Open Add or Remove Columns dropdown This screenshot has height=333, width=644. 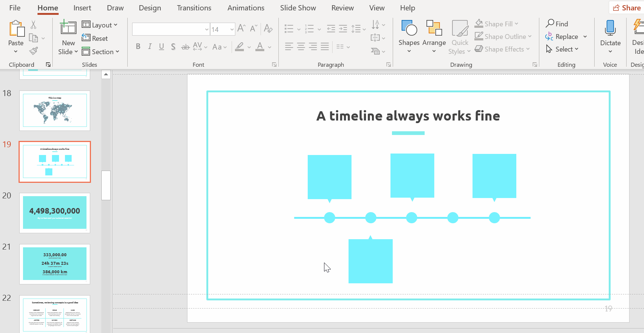coord(343,47)
